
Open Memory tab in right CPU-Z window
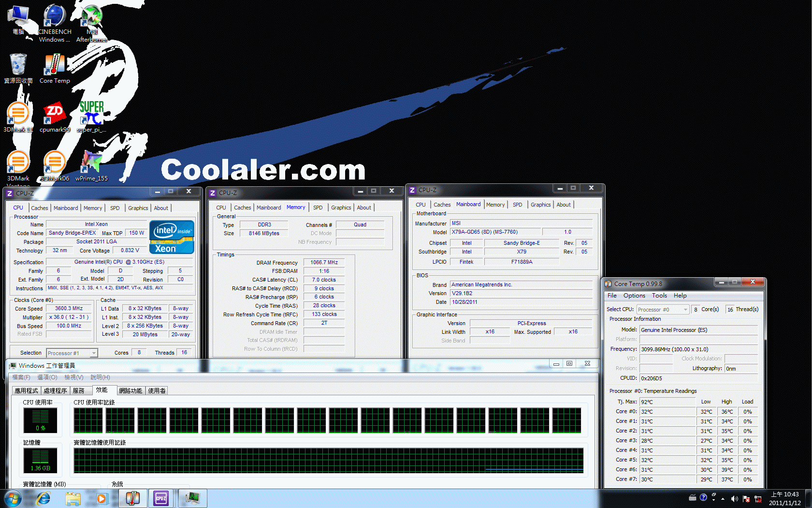pyautogui.click(x=495, y=205)
